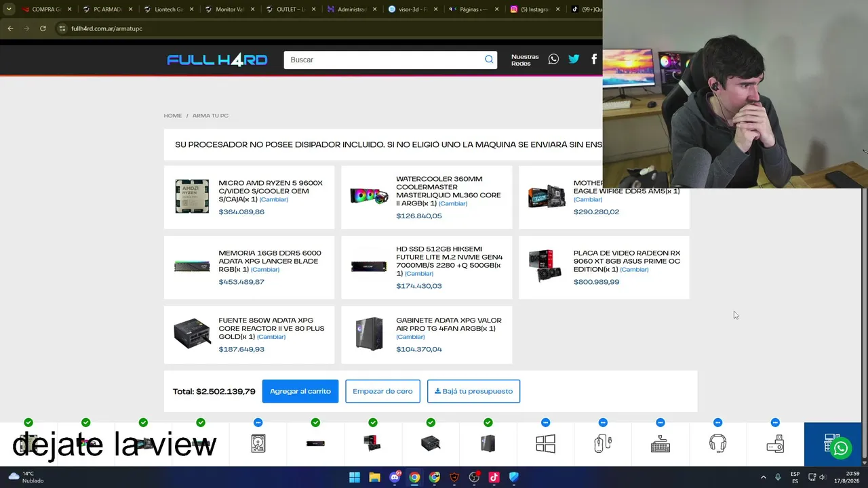Open the PC case category icon
868x488 pixels.
click(488, 443)
